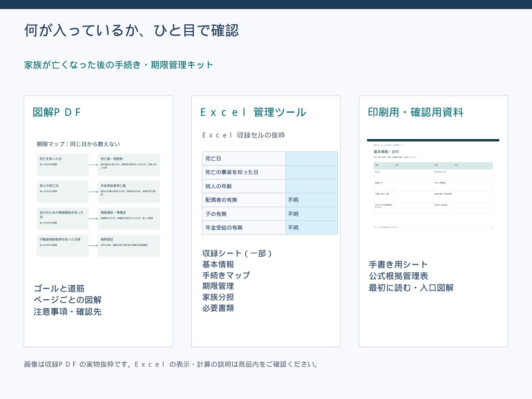This screenshot has width=532, height=399.
Task: Click the '配偶者の有無' label cell
Action: 244,200
